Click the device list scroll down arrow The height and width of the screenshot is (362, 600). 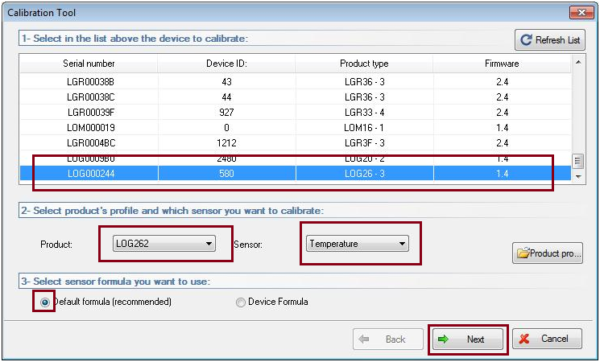coord(578,176)
